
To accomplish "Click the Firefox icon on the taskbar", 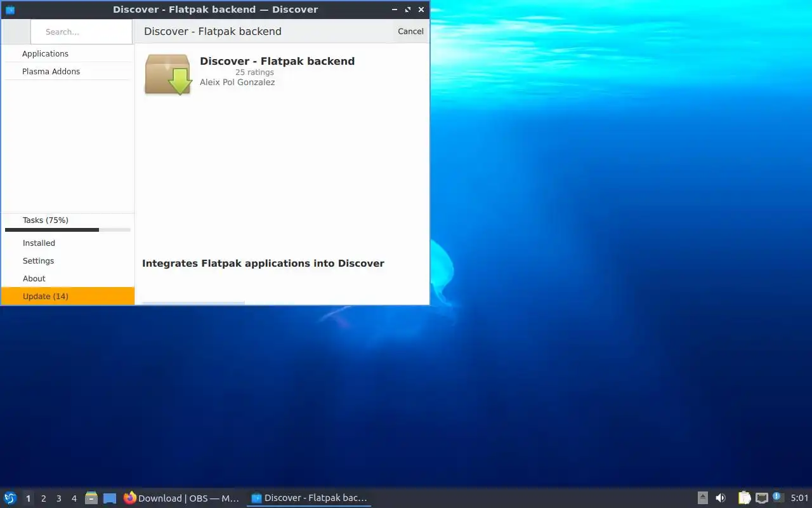I will click(130, 498).
